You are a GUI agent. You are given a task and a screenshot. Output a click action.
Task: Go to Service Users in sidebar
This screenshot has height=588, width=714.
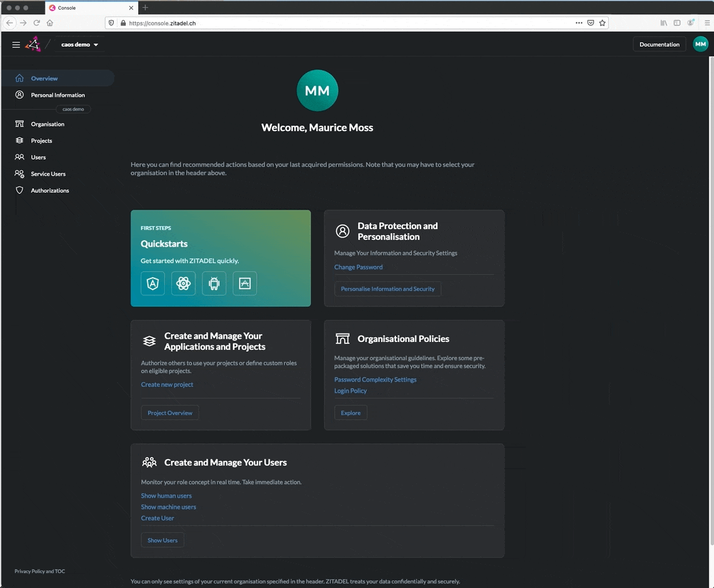coord(48,174)
